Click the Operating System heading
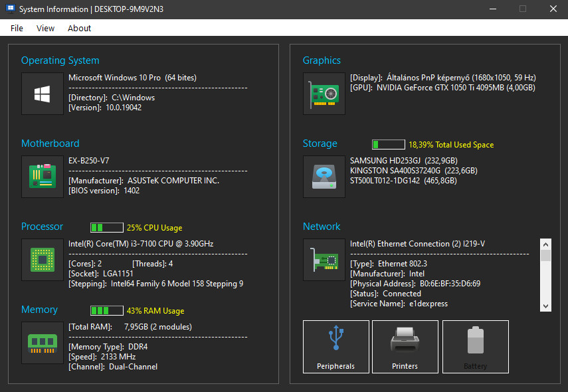The image size is (568, 392). (x=60, y=60)
